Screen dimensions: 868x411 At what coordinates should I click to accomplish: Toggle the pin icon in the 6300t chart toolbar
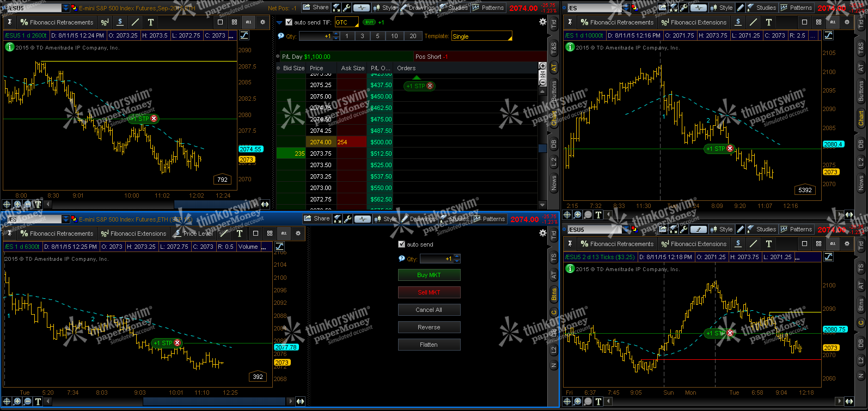tap(9, 234)
